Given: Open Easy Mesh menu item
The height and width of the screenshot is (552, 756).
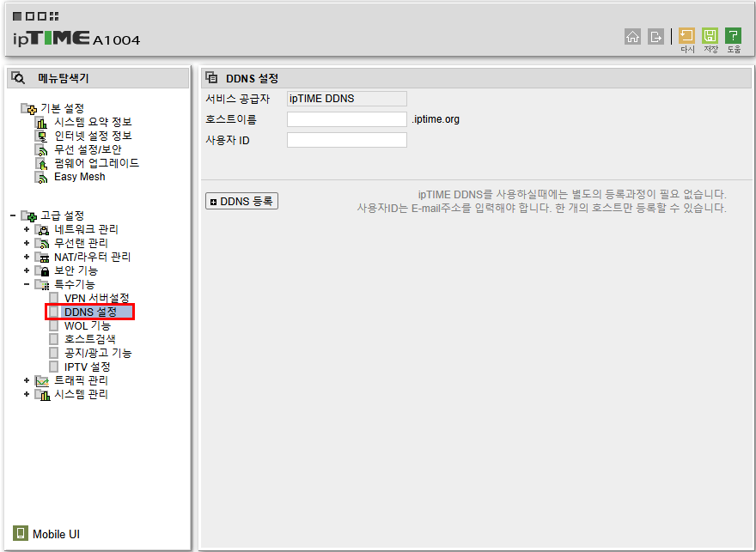Looking at the screenshot, I should (x=80, y=177).
